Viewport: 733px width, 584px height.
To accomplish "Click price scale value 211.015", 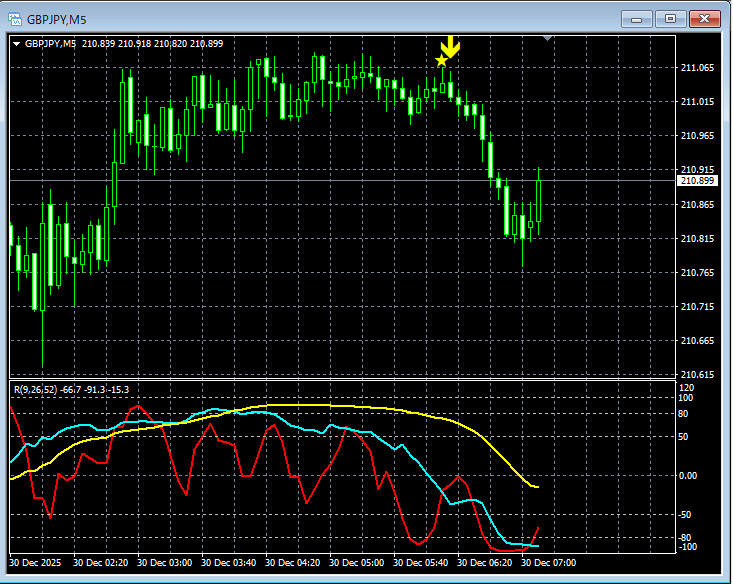I will pos(697,101).
